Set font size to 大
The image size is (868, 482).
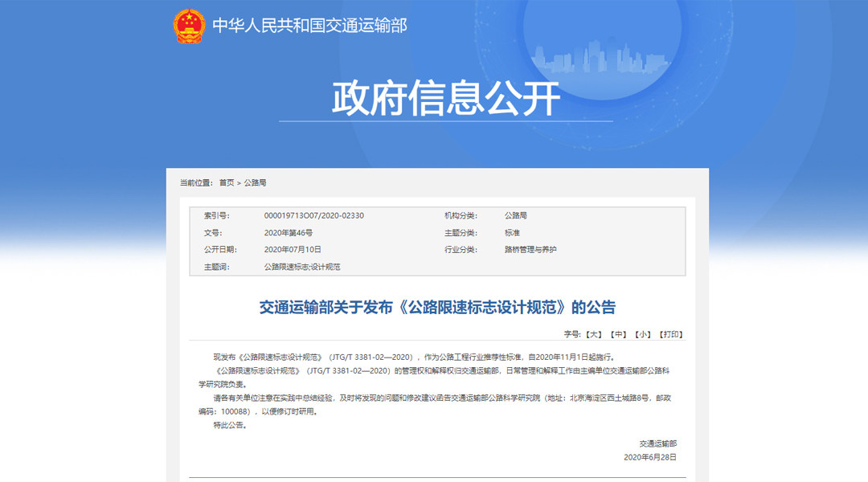594,334
